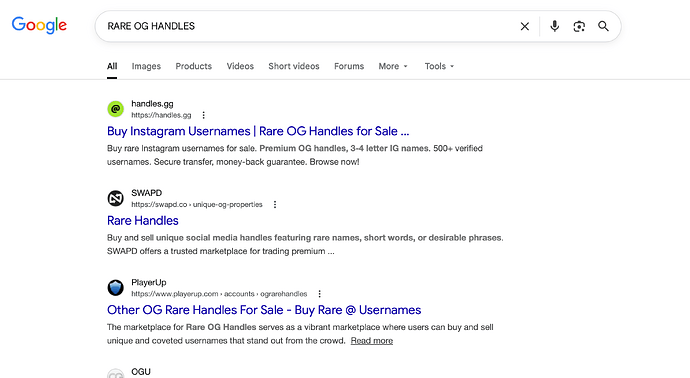The height and width of the screenshot is (378, 690).
Task: Open Buy Instagram Usernames result link
Action: tap(258, 131)
